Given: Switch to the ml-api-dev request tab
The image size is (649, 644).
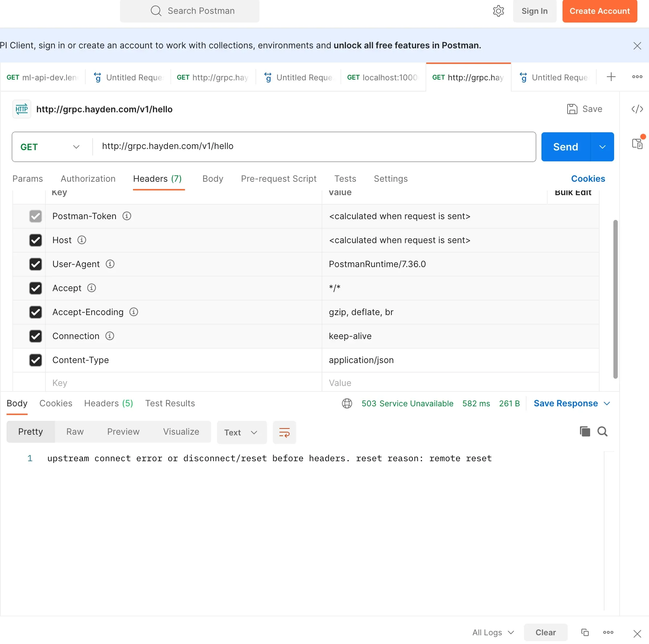Looking at the screenshot, I should tap(43, 77).
